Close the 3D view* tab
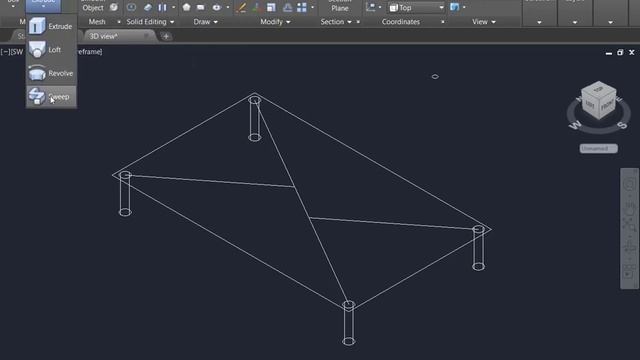640x360 pixels. (x=147, y=36)
